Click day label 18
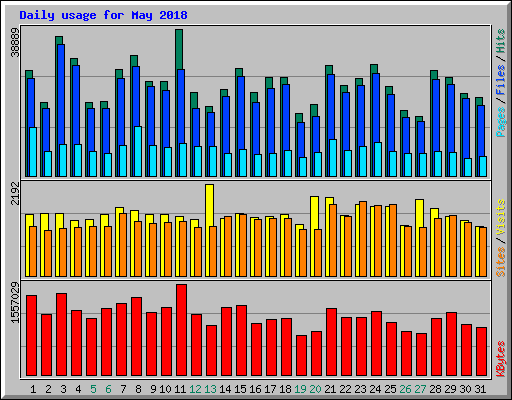 click(285, 389)
